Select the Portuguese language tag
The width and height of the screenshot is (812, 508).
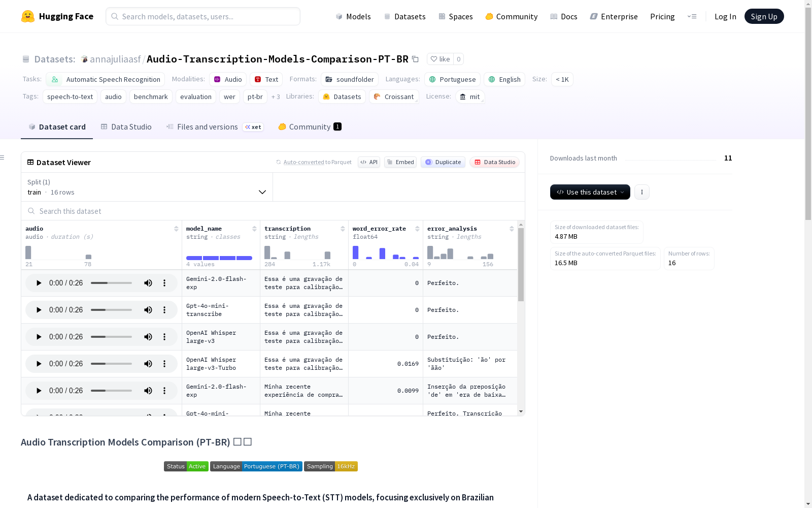pos(452,79)
